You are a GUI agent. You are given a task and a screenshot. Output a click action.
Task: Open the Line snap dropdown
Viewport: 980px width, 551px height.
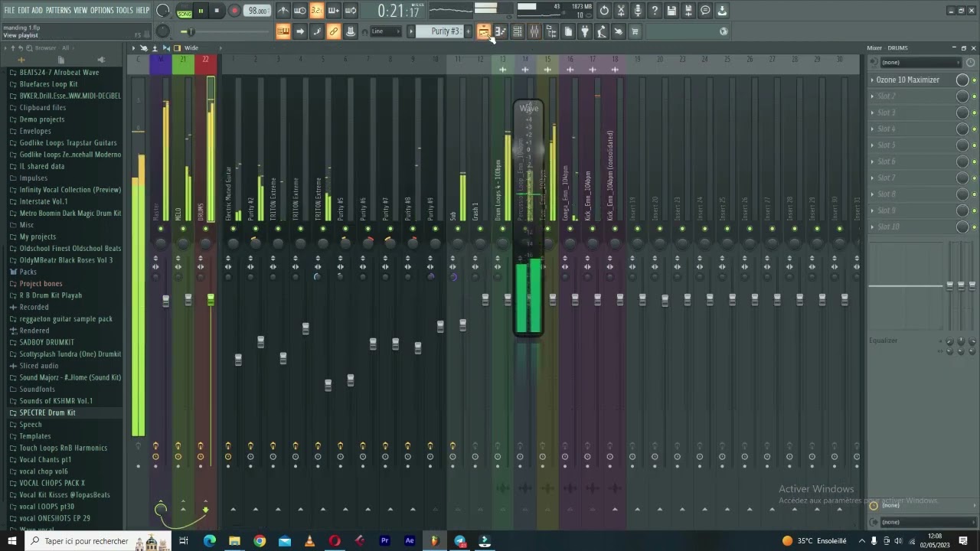386,31
